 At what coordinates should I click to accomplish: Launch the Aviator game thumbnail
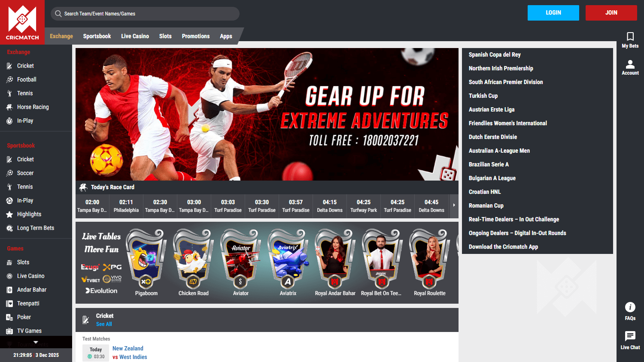click(240, 257)
